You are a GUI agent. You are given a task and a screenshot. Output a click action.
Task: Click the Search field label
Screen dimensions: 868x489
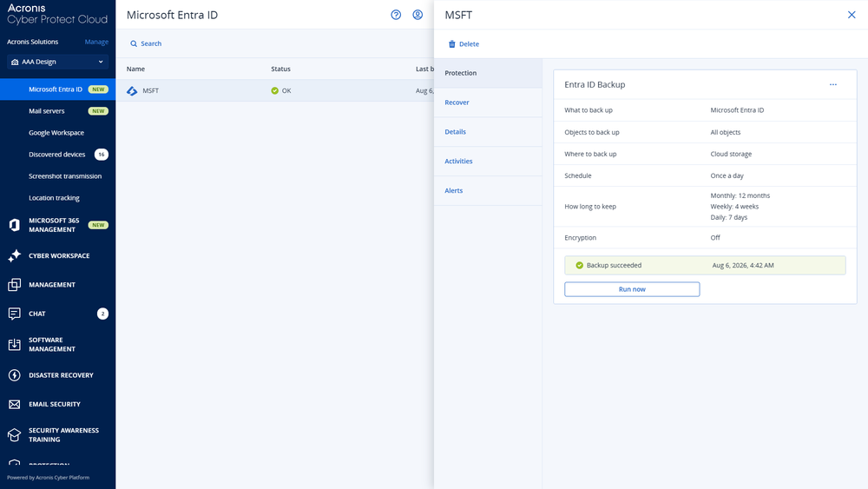(x=151, y=43)
